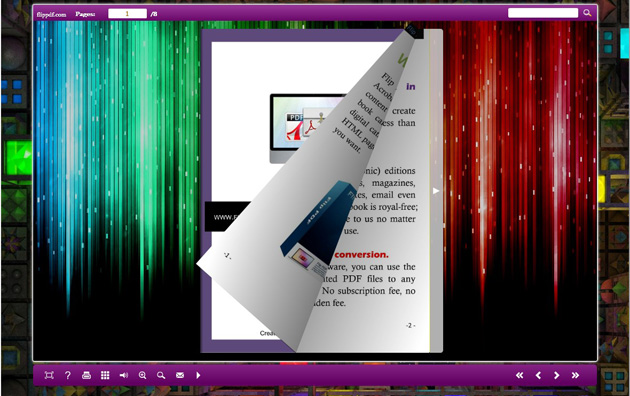
Task: Zoom in with the magnifier plus icon
Action: point(142,375)
